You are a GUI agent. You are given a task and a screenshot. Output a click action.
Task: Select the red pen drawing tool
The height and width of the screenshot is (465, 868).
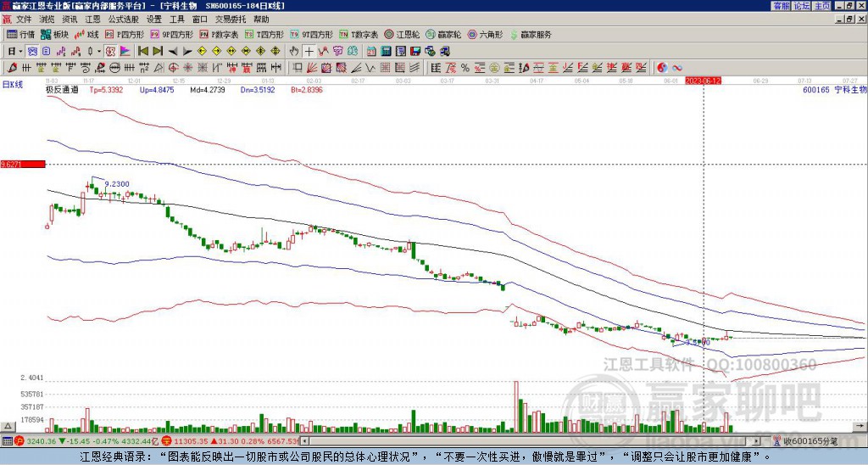point(11,68)
